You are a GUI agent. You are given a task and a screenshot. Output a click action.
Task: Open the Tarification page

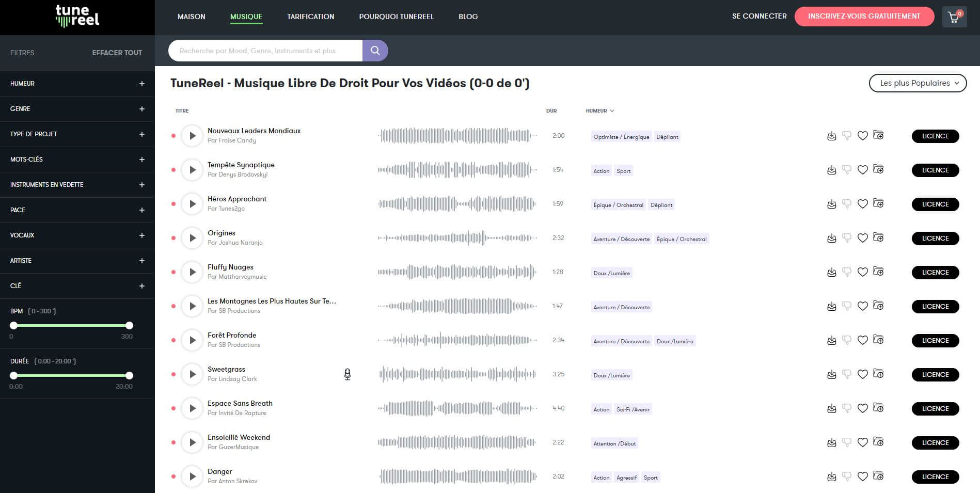(311, 17)
